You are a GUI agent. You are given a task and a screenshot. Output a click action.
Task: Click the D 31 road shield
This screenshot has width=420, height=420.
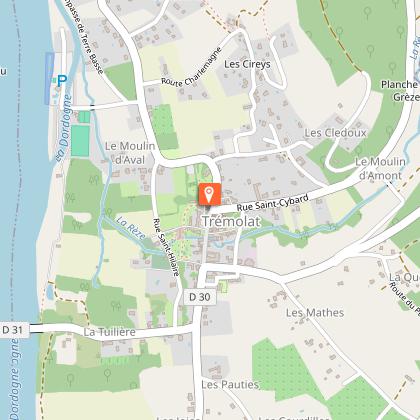(x=13, y=330)
